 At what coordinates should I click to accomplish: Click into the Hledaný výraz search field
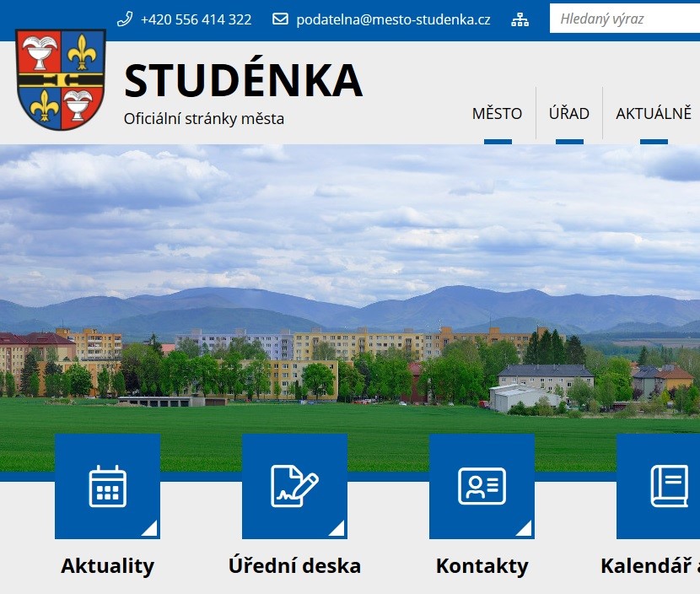tap(625, 19)
